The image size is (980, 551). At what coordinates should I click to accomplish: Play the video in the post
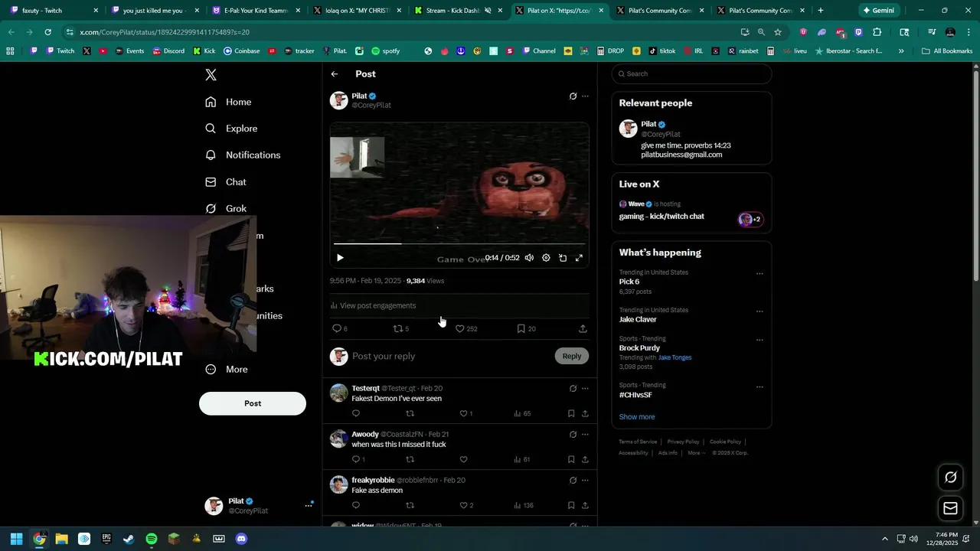coord(340,258)
